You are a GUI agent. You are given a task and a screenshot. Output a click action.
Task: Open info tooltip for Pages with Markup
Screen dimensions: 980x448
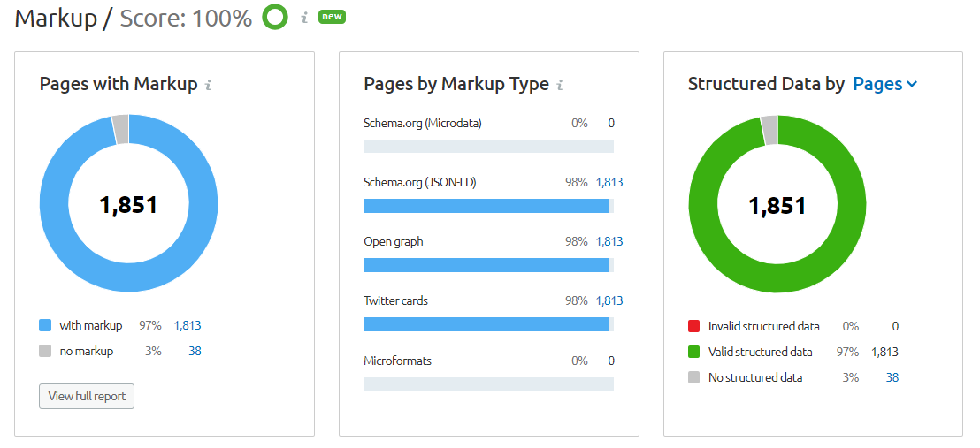[x=209, y=86]
